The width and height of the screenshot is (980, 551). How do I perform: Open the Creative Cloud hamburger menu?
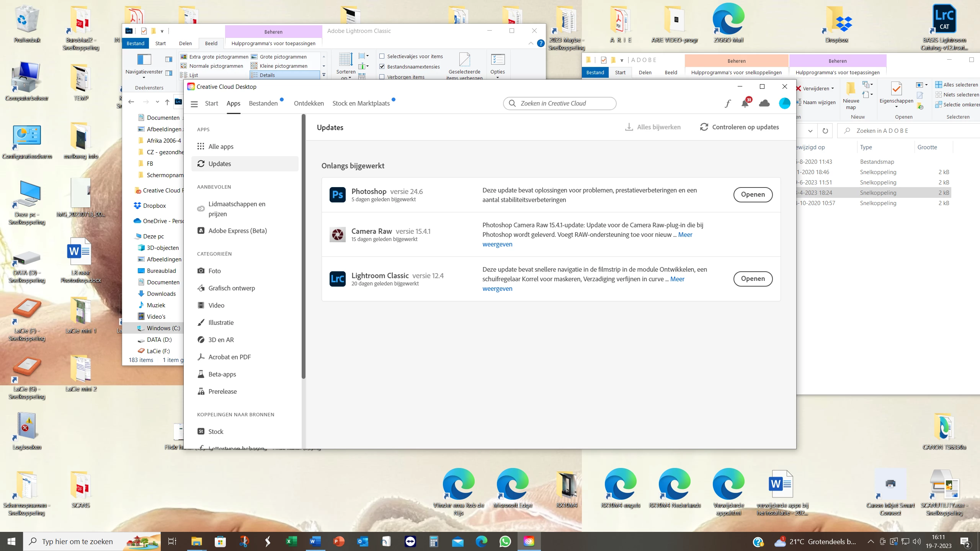(x=194, y=104)
